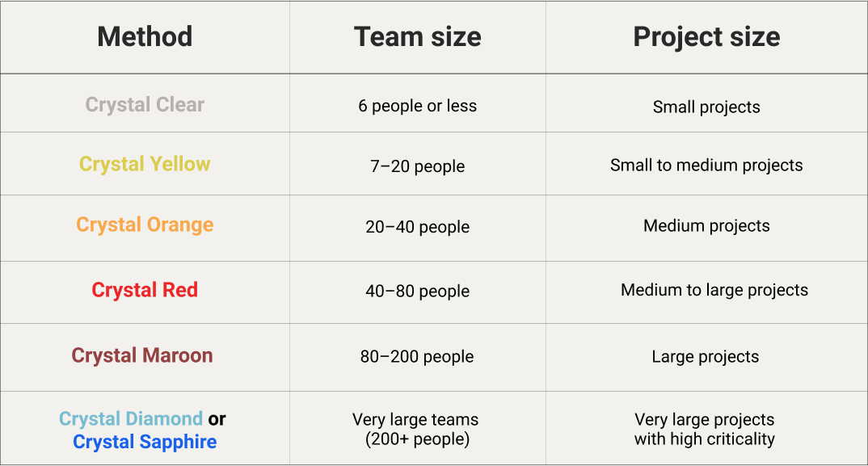Click the Method column header

point(145,36)
